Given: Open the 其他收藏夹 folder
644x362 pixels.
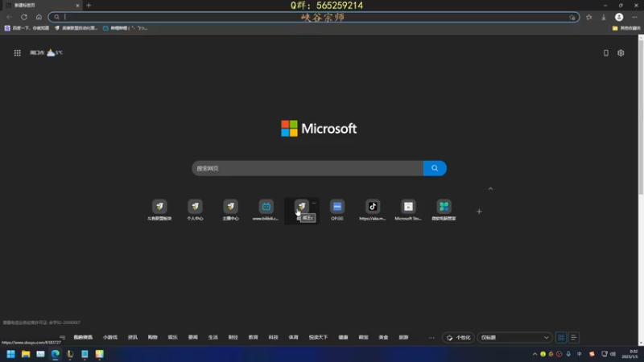Looking at the screenshot, I should tap(626, 28).
